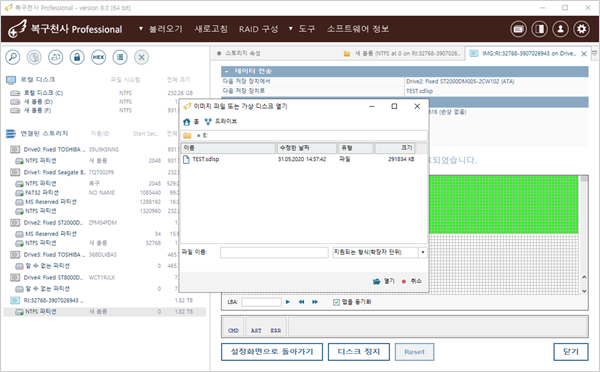Open the tab list arrow beside tabs

point(595,54)
